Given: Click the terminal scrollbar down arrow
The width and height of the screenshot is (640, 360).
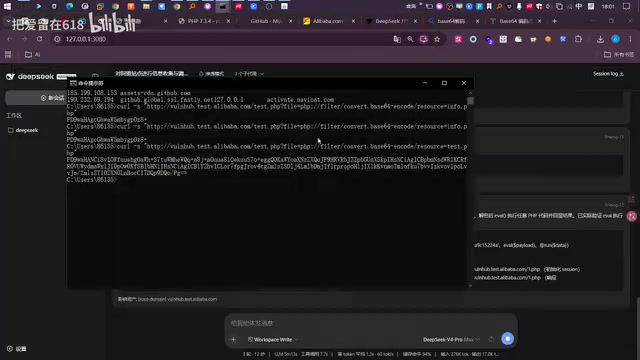Looking at the screenshot, I should pyautogui.click(x=470, y=286).
